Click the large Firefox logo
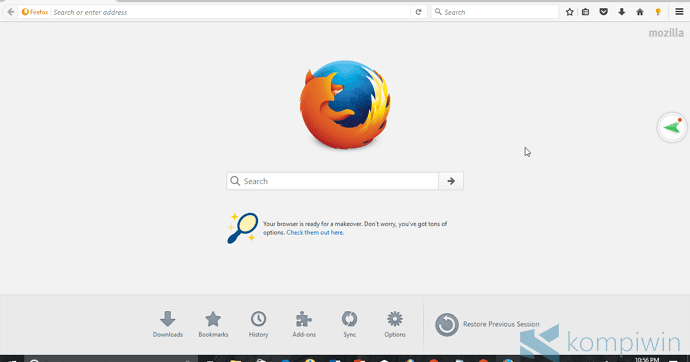 (x=345, y=104)
